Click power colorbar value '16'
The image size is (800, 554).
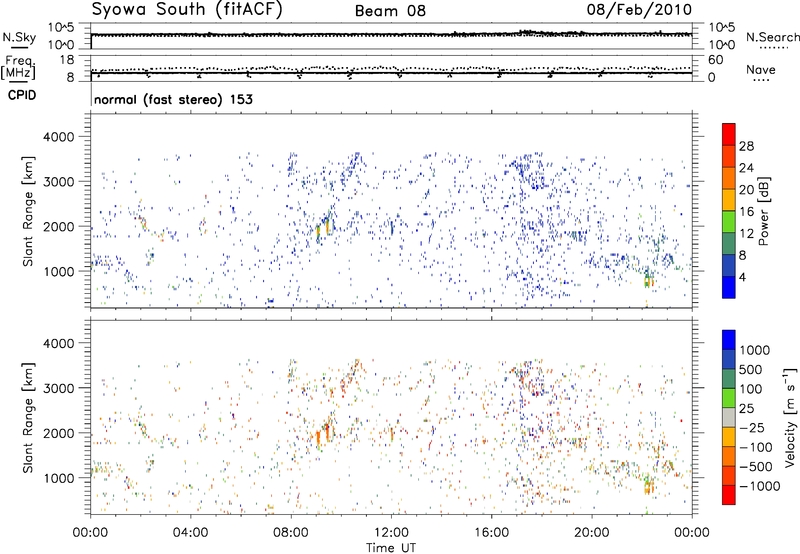click(746, 212)
